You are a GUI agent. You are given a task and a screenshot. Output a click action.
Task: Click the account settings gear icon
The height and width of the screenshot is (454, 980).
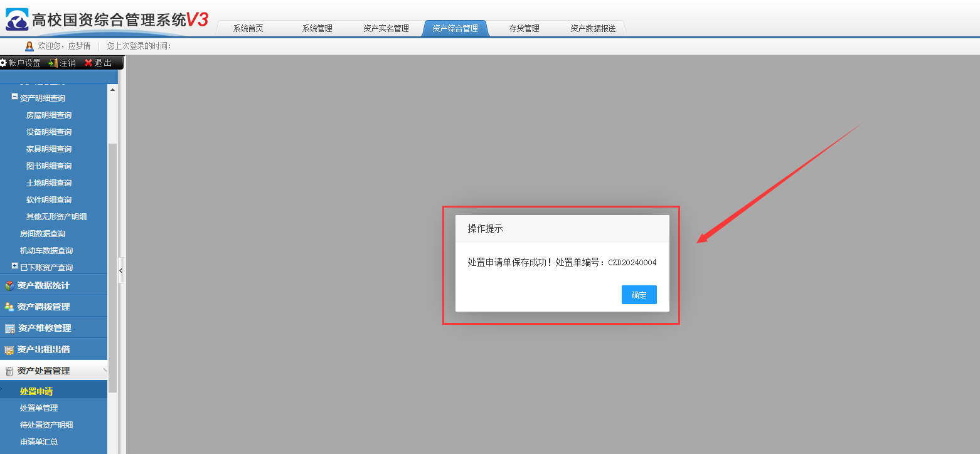pyautogui.click(x=3, y=63)
